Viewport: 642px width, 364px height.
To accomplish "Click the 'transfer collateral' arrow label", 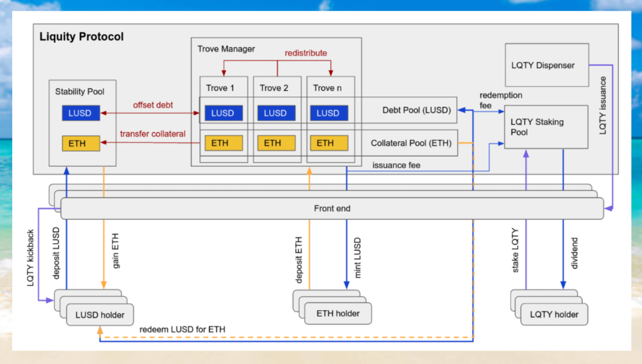I will coord(152,134).
